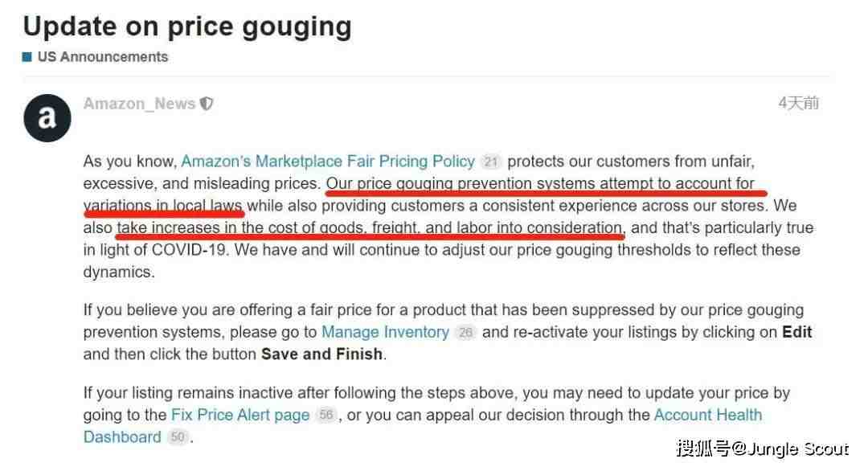Click the 26 count badge beside Manage Inventory
868x467 pixels.
point(465,332)
